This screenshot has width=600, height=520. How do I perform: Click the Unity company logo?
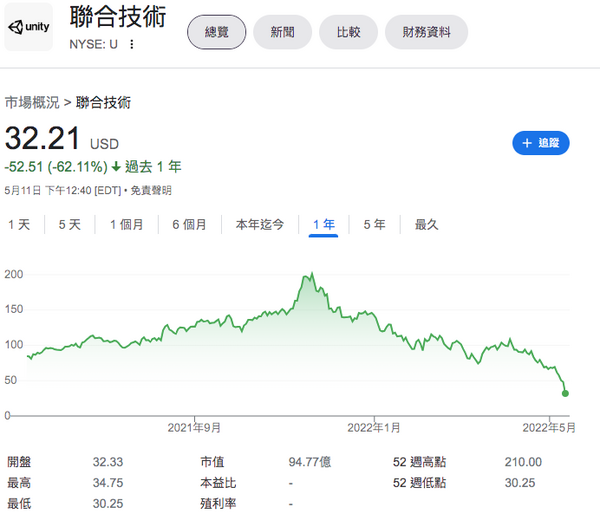(x=29, y=27)
